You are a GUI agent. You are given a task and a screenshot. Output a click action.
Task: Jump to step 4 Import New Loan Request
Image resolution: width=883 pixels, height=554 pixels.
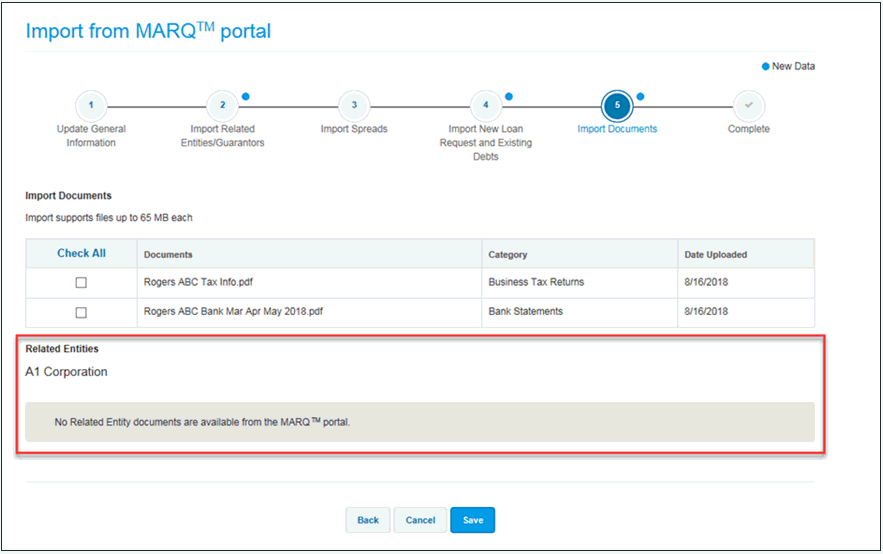(485, 105)
